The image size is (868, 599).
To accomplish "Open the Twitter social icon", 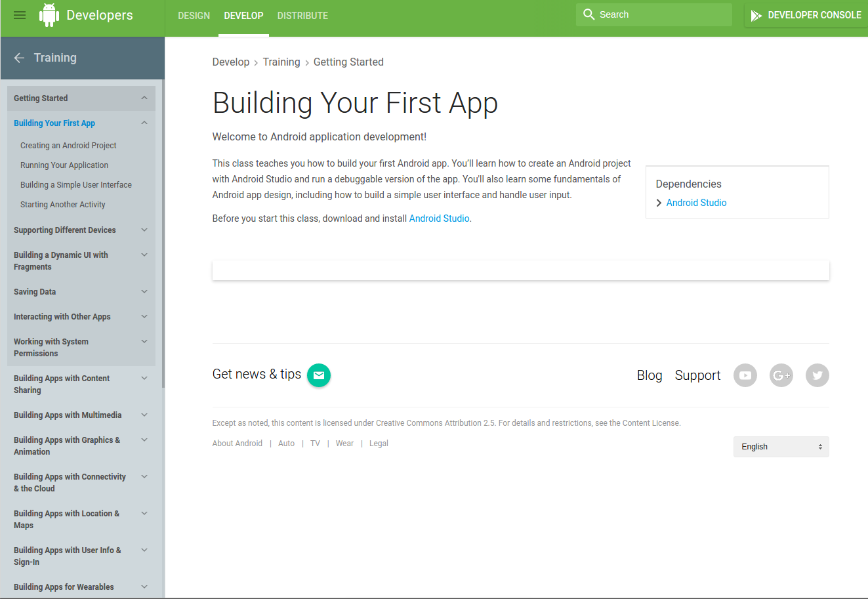I will coord(817,375).
